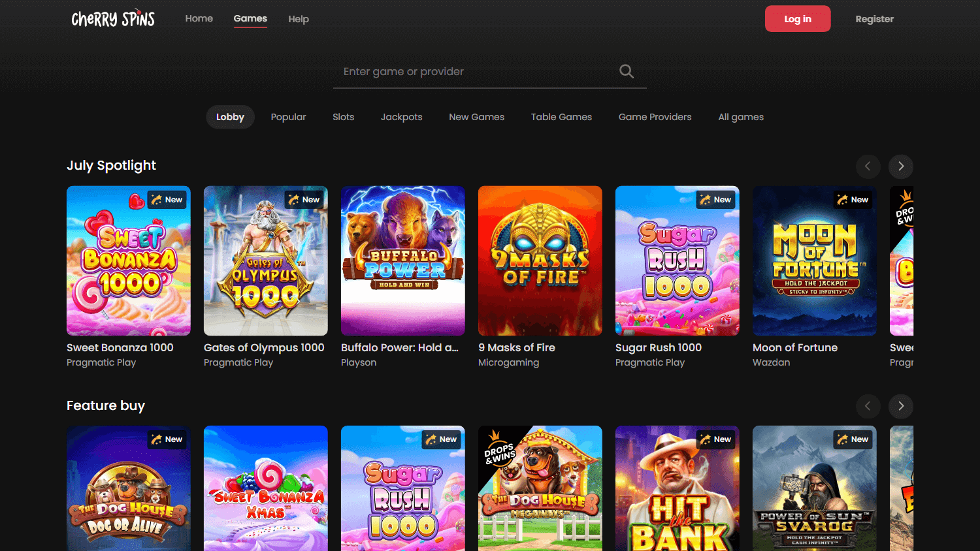Switch to the Table Games tab
Screen dimensions: 980x551
pos(562,118)
